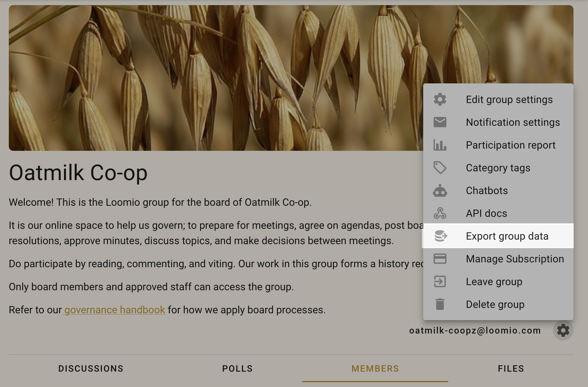Go to the Files tab
The image size is (588, 387).
coord(511,369)
